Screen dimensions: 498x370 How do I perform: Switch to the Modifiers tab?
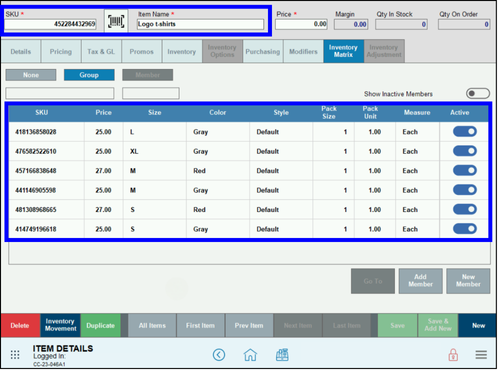click(303, 51)
